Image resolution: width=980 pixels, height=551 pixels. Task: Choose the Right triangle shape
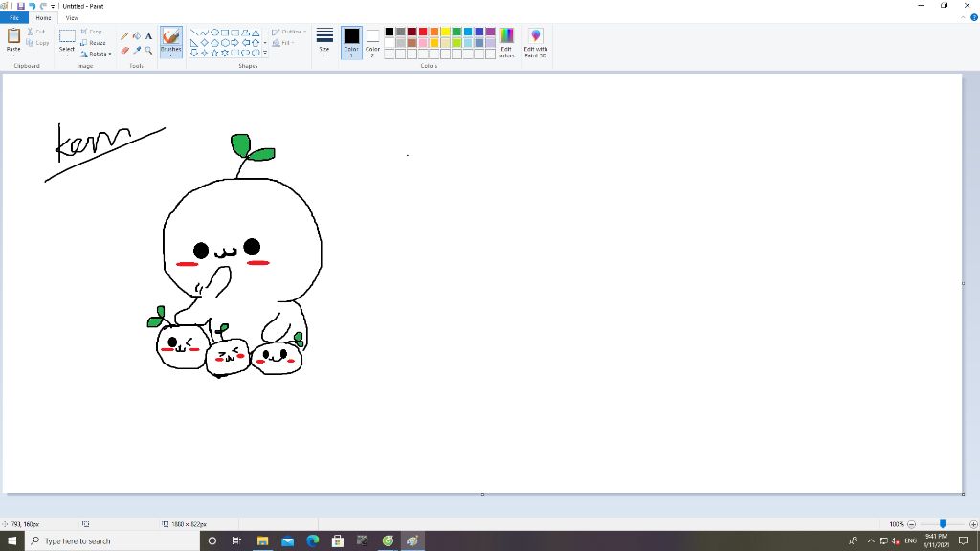pyautogui.click(x=193, y=42)
